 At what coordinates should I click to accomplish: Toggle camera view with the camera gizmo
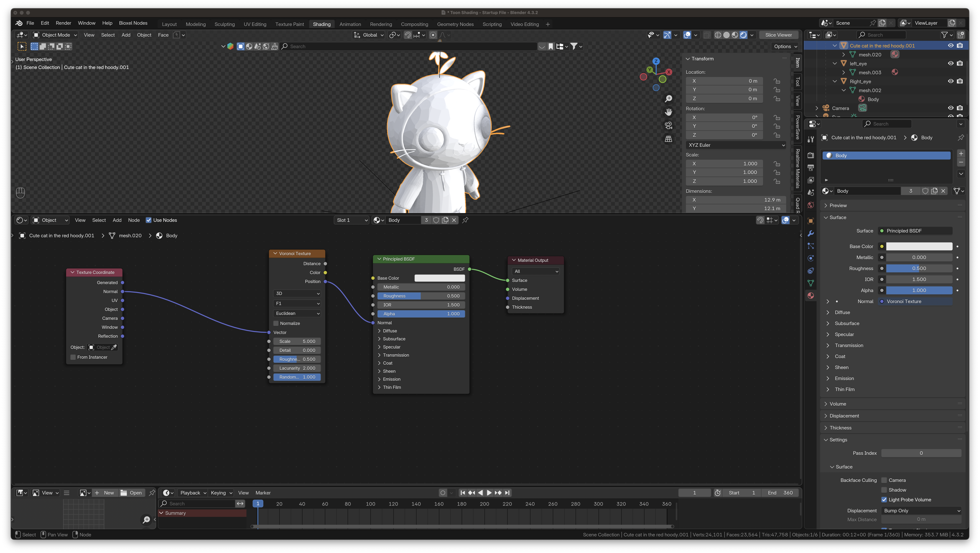tap(668, 126)
